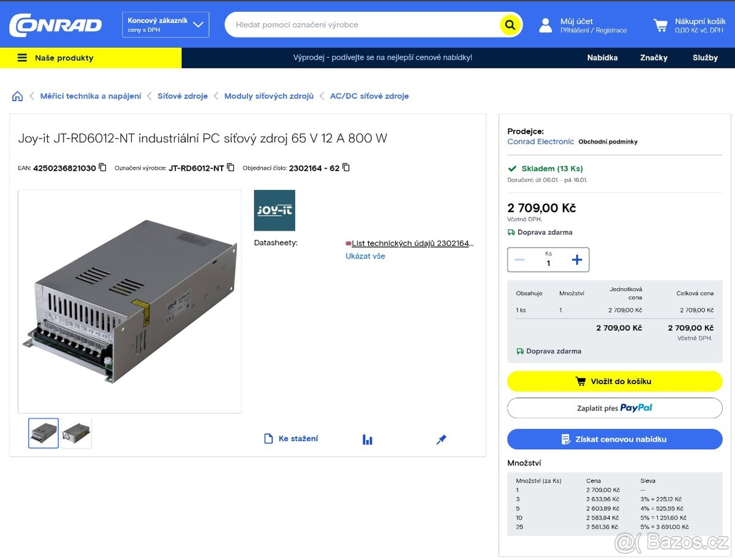Click the hamburger menu beside Naše produkty

[x=23, y=58]
